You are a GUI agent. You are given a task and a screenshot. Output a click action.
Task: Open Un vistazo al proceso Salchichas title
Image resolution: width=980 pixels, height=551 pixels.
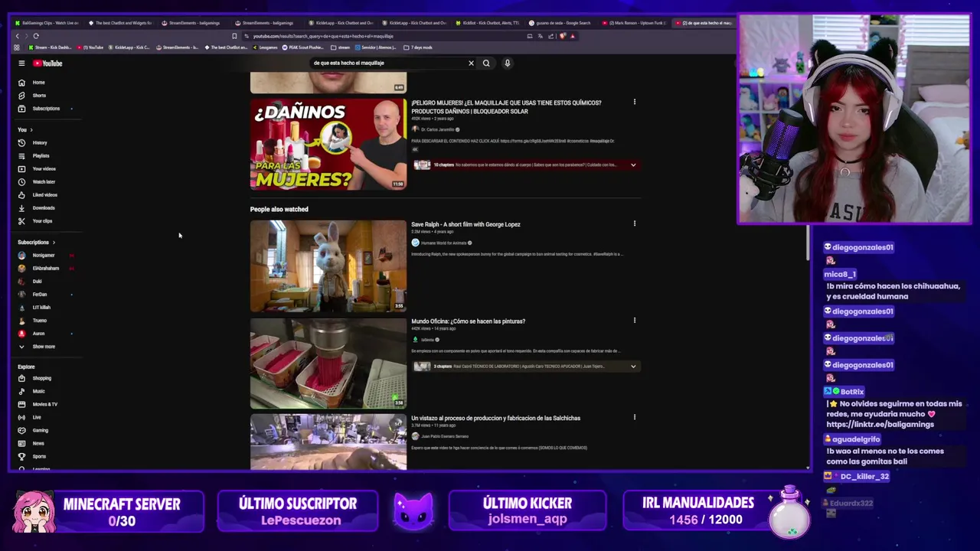click(x=495, y=418)
